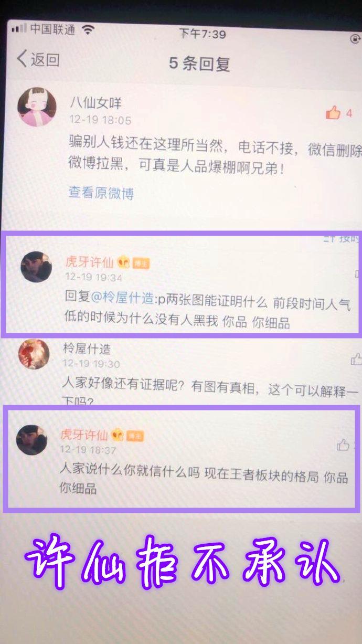362x644 pixels.
Task: Like 柃屋什造's reply with thumbs-up
Action: (x=356, y=360)
